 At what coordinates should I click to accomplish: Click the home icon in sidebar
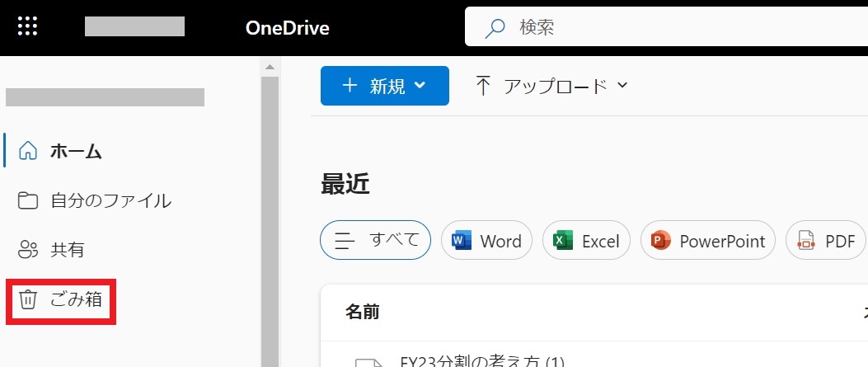(28, 151)
